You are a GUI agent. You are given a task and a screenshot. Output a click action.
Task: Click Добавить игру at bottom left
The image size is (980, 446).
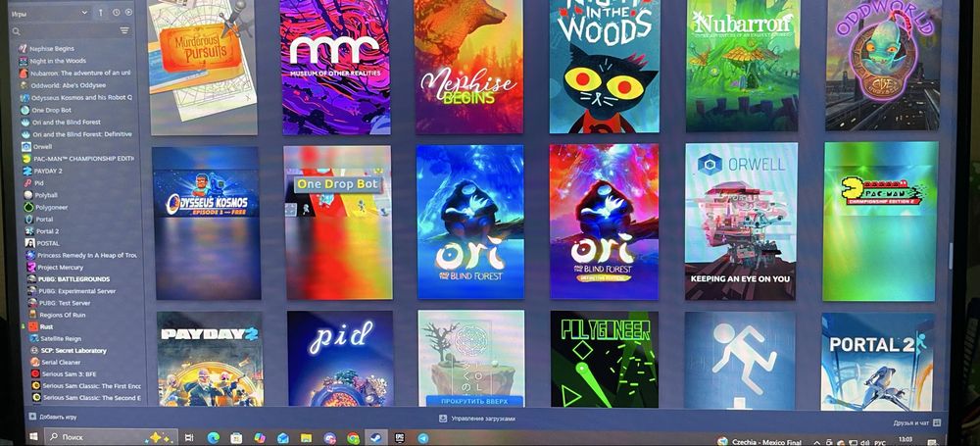coord(53,417)
